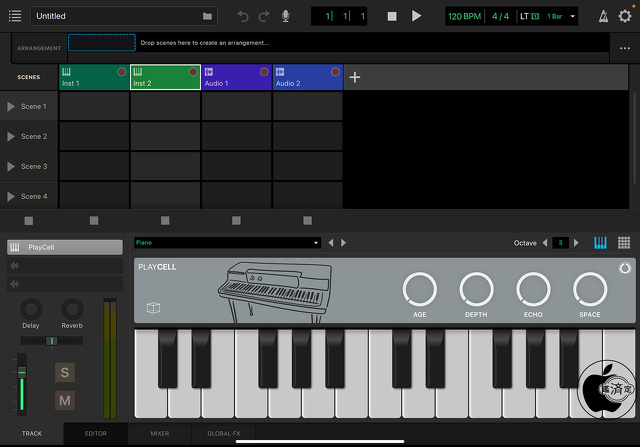Open the settings gear

(625, 16)
